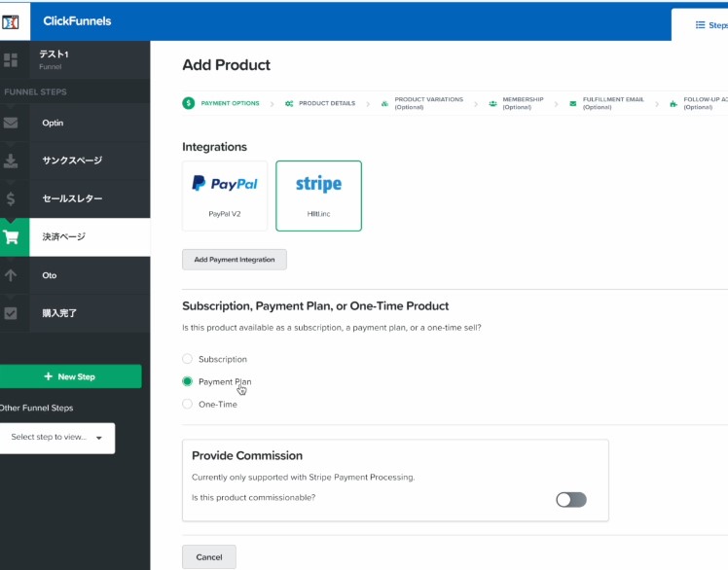Click the shopping cart icon for 決済ページ

tap(10, 237)
